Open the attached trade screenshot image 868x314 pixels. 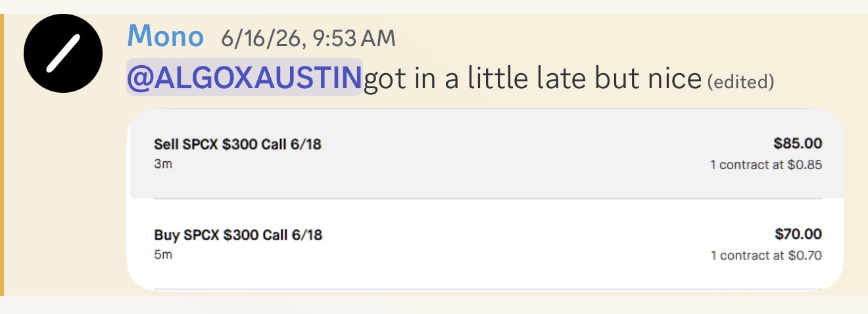[487, 199]
